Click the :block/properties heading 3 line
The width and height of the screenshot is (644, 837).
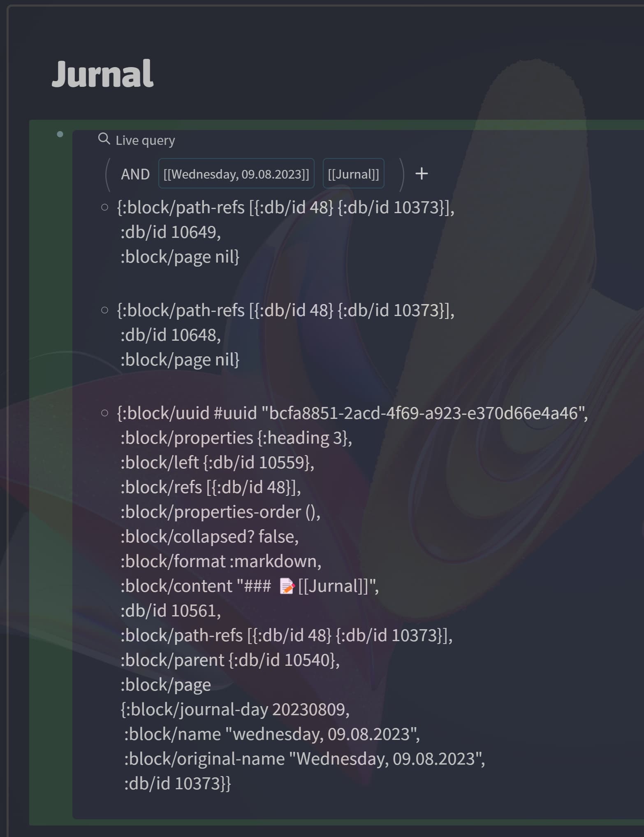pyautogui.click(x=236, y=438)
